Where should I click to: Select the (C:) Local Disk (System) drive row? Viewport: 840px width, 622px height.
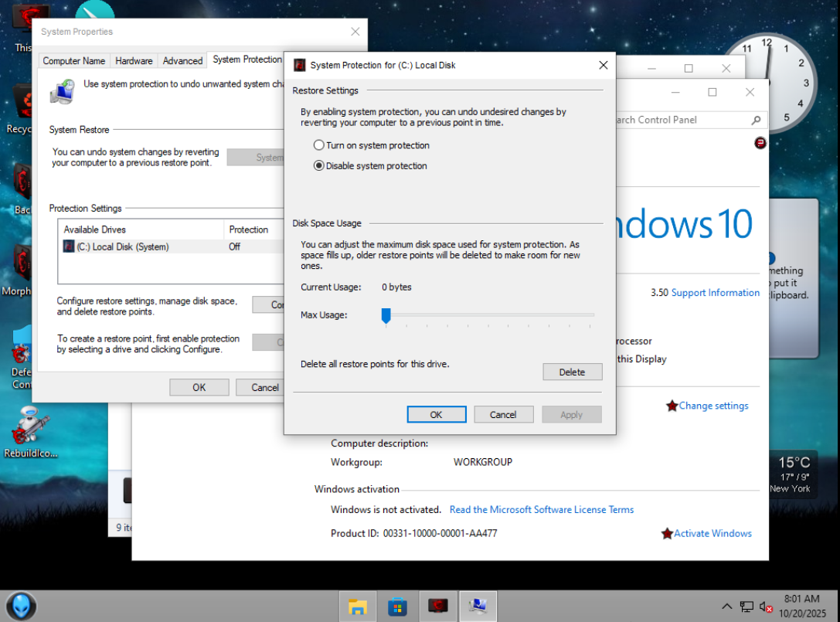(x=122, y=247)
